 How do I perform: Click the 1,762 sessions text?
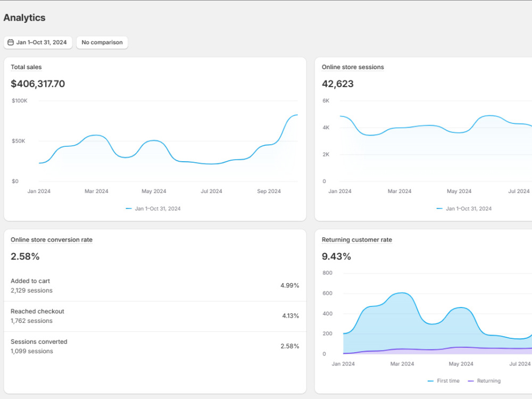(31, 321)
